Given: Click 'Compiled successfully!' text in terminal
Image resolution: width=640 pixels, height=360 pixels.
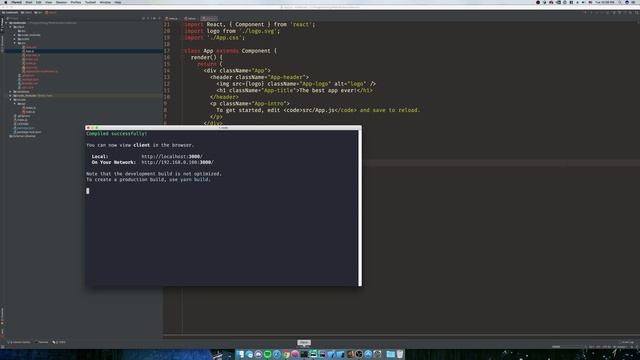Looking at the screenshot, I should pyautogui.click(x=116, y=133).
